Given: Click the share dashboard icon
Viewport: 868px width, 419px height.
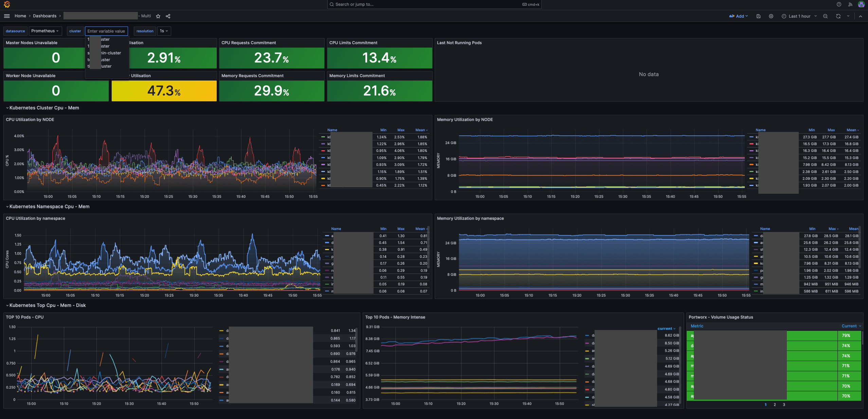Looking at the screenshot, I should pos(168,16).
